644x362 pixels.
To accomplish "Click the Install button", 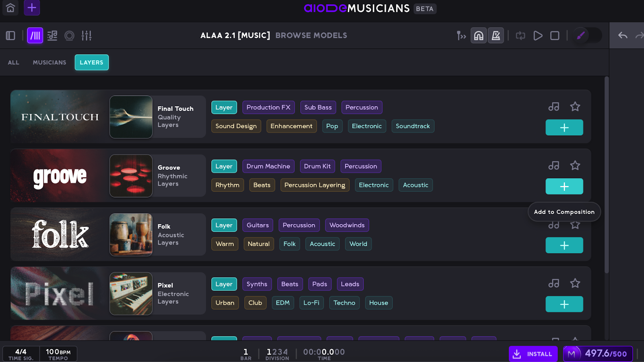I will point(533,354).
